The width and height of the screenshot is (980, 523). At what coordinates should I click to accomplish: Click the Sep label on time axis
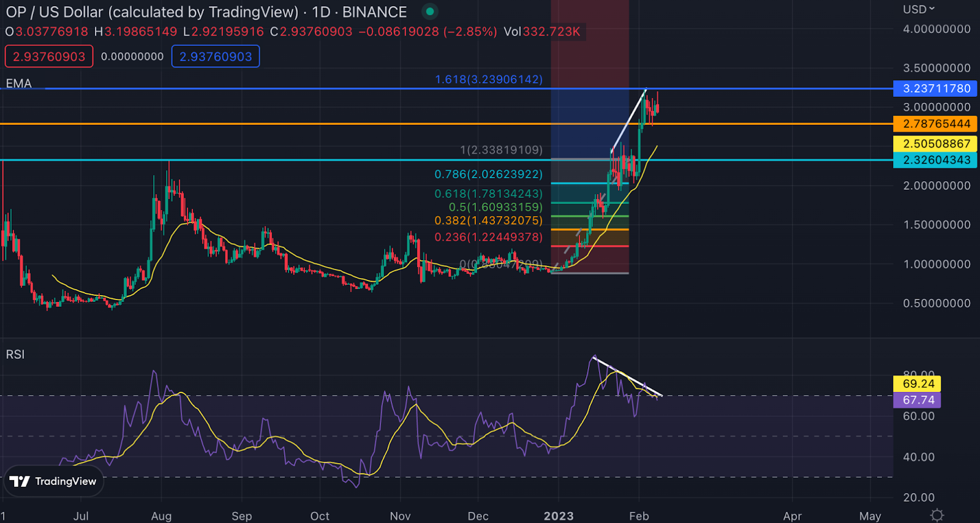click(241, 516)
